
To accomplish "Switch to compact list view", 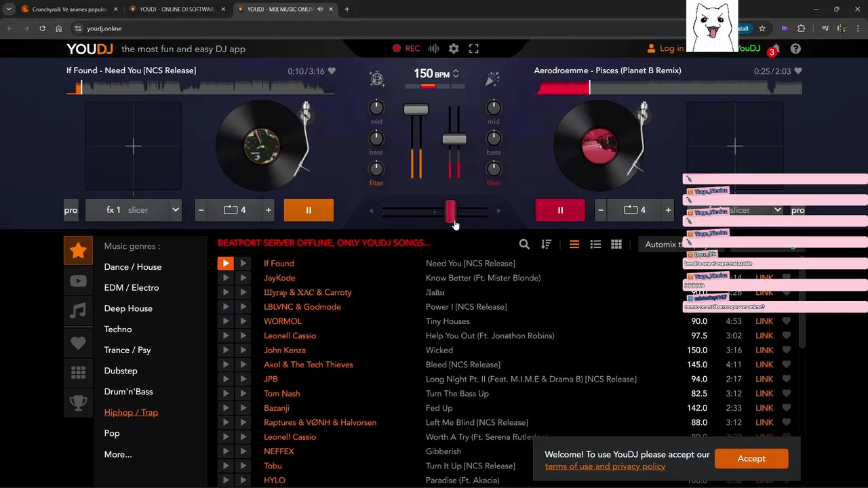I will pos(574,245).
